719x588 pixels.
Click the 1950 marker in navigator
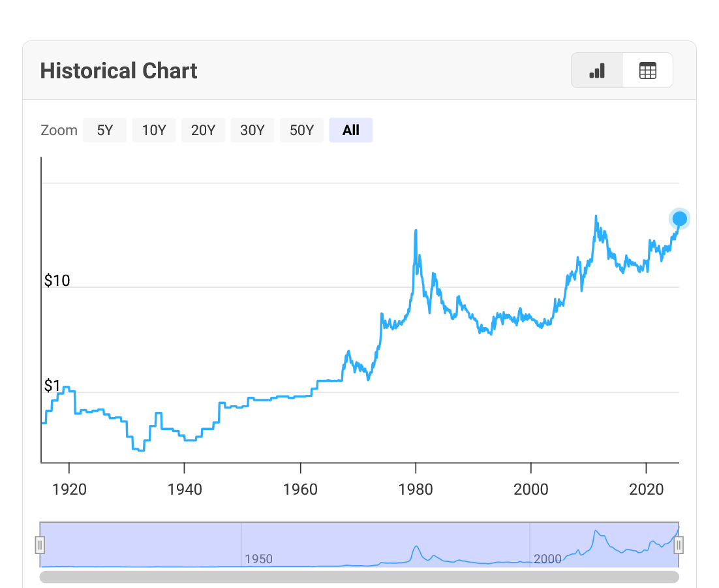coord(258,559)
